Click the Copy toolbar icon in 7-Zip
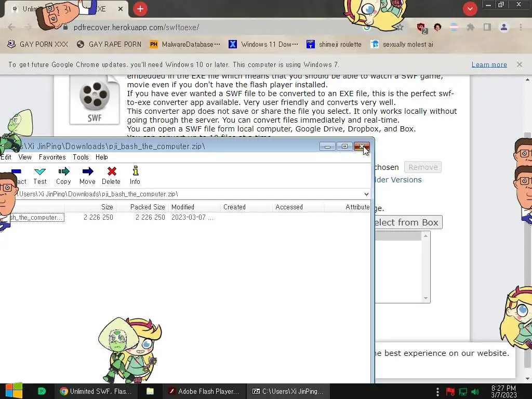The width and height of the screenshot is (532, 399). (x=63, y=176)
